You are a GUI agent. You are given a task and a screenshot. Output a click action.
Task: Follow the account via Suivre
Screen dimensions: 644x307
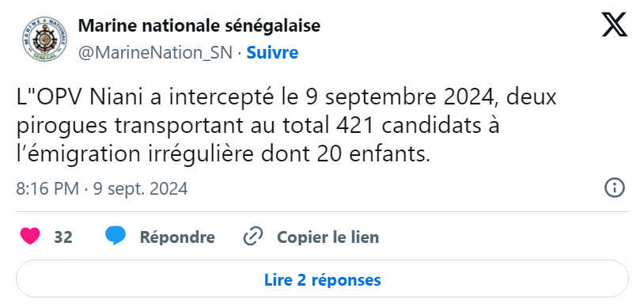[272, 52]
